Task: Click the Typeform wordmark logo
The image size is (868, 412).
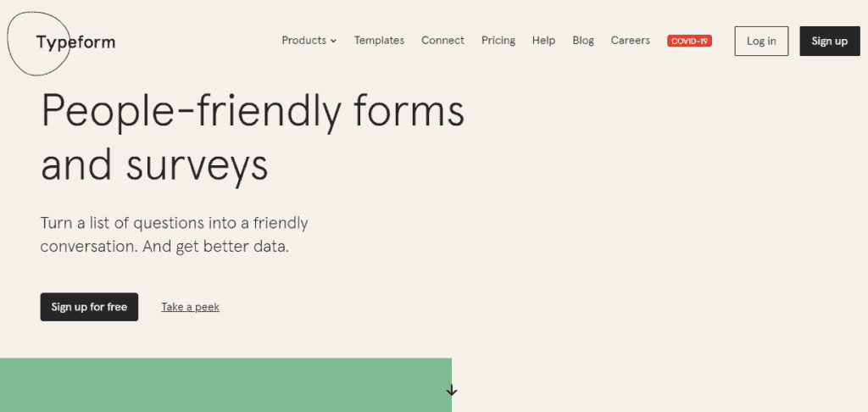Action: tap(75, 42)
